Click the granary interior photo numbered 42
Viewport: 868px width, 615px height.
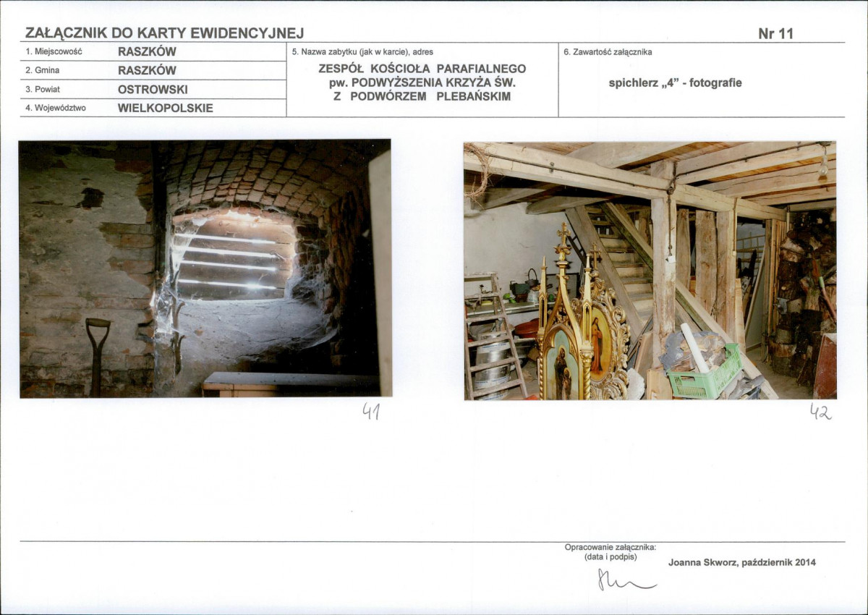650,271
